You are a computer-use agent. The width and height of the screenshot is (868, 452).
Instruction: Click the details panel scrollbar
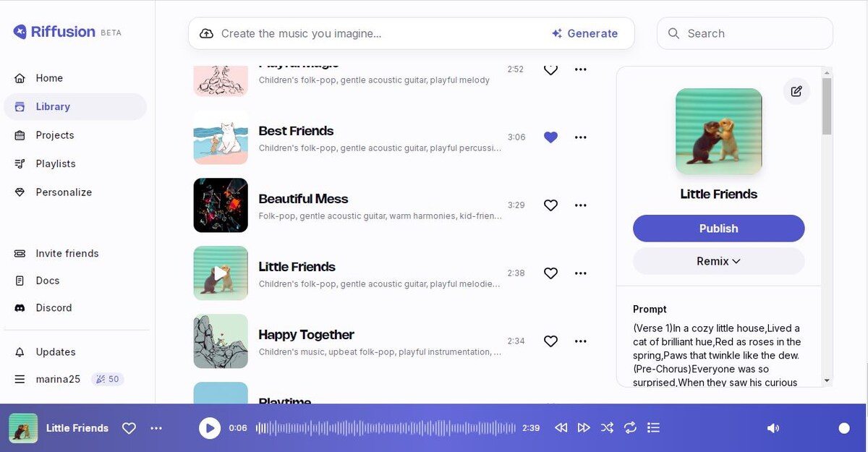coord(827,106)
